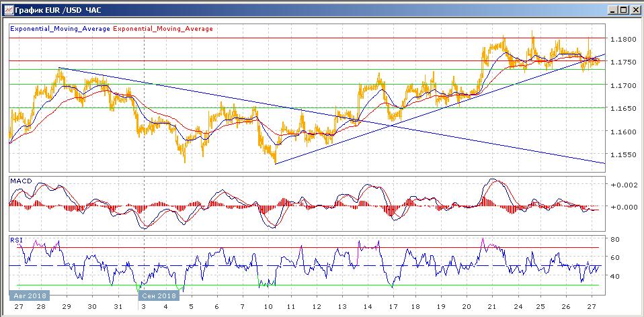Close the EUR/USD chart window
Screen dimensions: 644x317
pos(634,10)
